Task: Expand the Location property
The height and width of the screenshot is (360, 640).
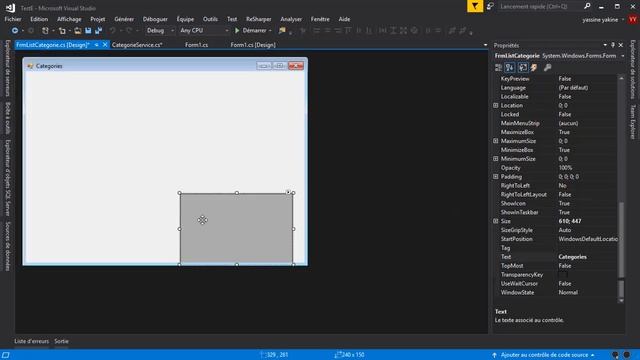Action: pos(496,105)
